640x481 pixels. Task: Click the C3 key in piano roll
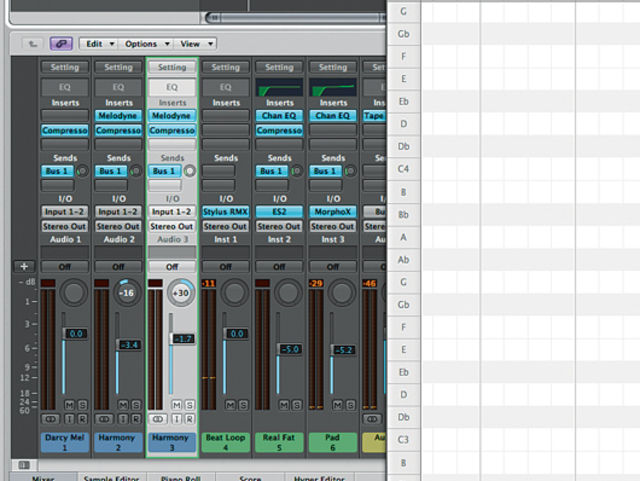tap(403, 440)
